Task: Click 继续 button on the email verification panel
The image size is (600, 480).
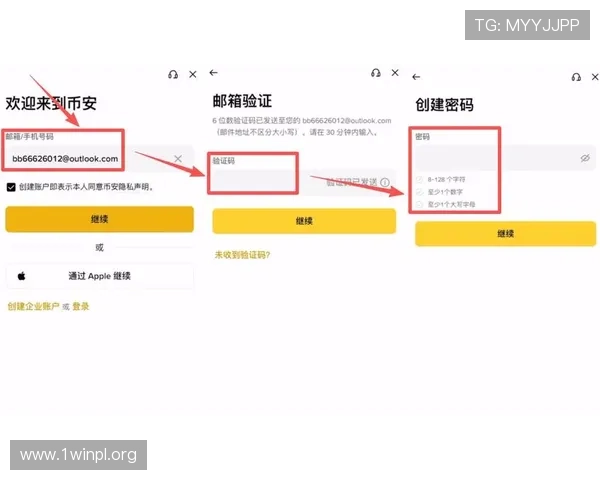Action: [x=304, y=221]
